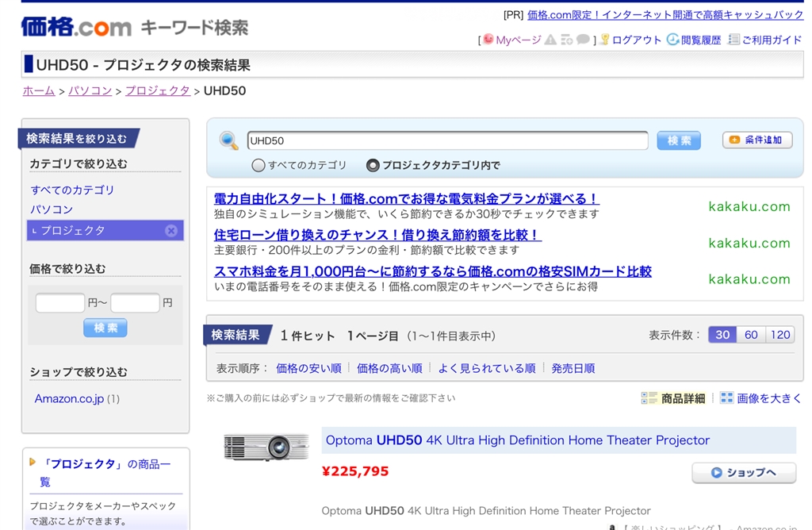This screenshot has height=530, width=812.
Task: Click the 価格.com logo
Action: [x=76, y=27]
